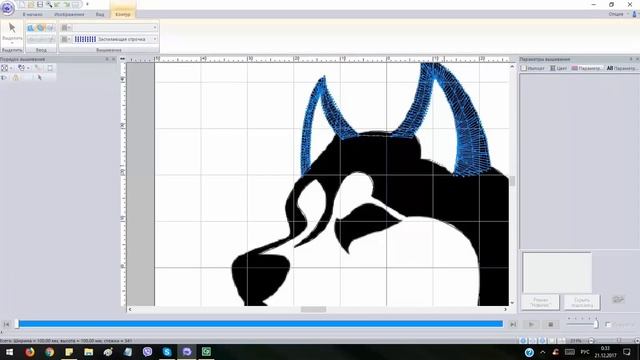Click the hint preview box in parameters panel
The image size is (640, 360).
coord(557,272)
